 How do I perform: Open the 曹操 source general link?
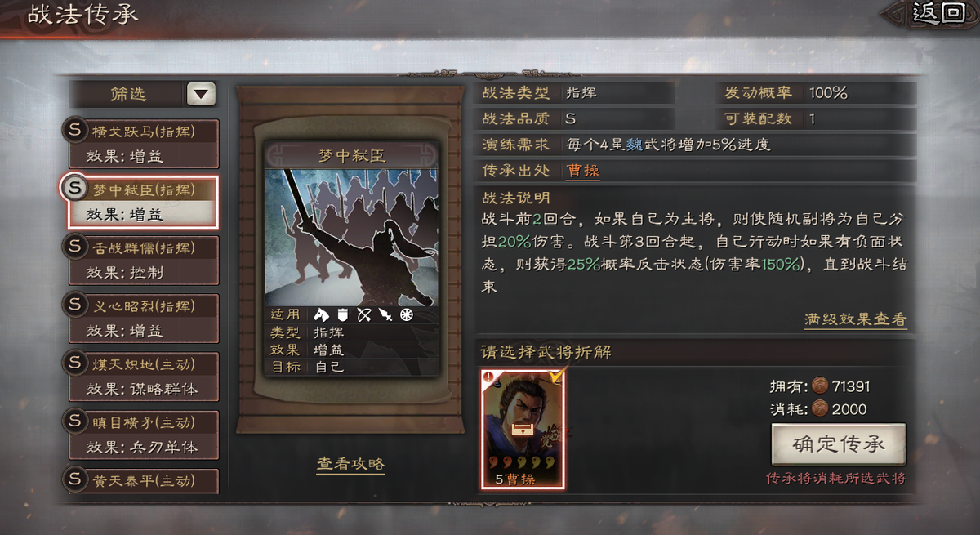point(583,171)
